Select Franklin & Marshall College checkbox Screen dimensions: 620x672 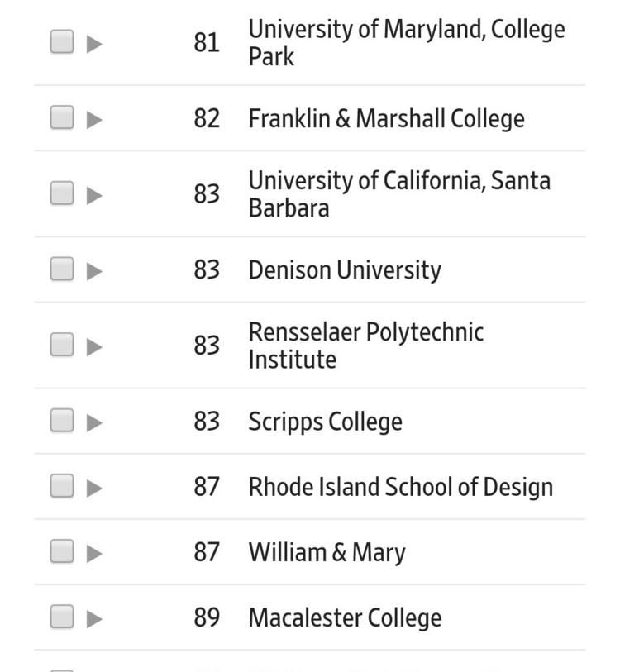(x=62, y=118)
